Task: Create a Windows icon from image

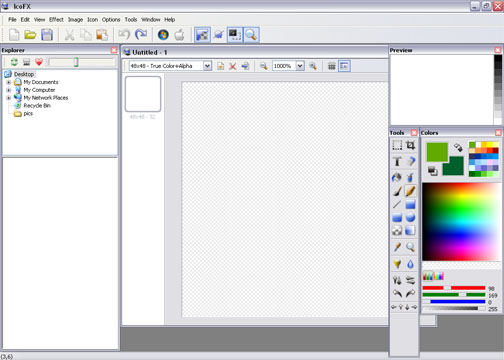Action: 163,35
